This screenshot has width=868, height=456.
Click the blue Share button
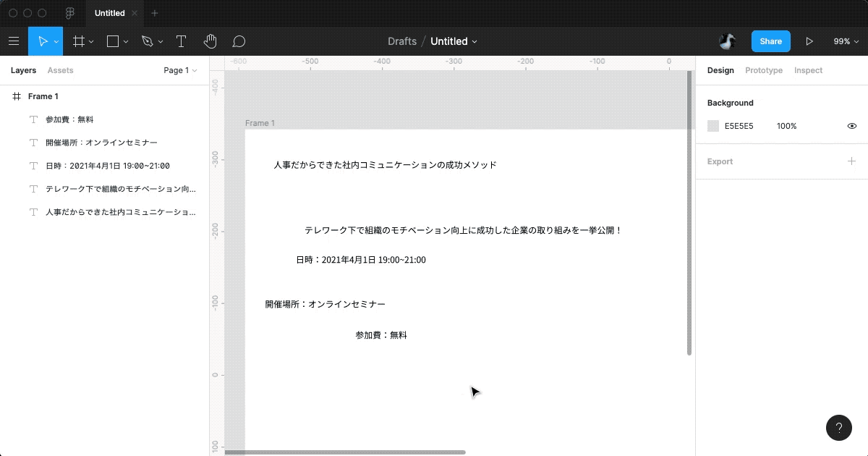click(770, 41)
